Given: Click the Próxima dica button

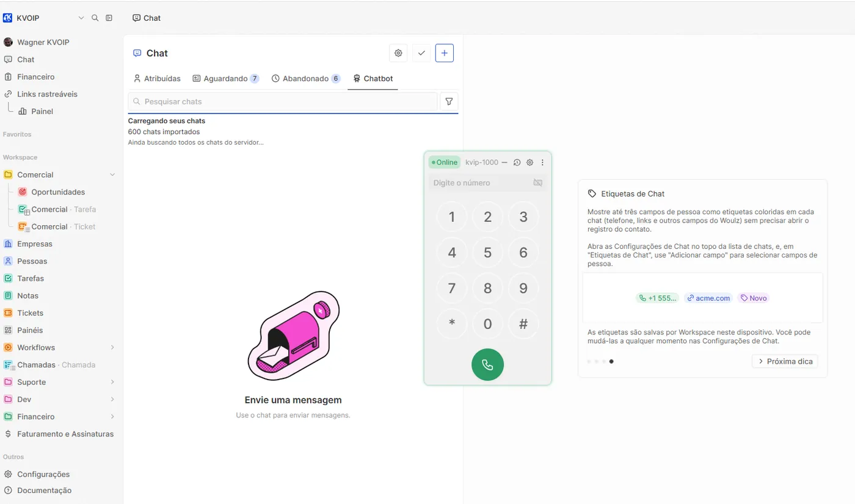Looking at the screenshot, I should tap(785, 361).
